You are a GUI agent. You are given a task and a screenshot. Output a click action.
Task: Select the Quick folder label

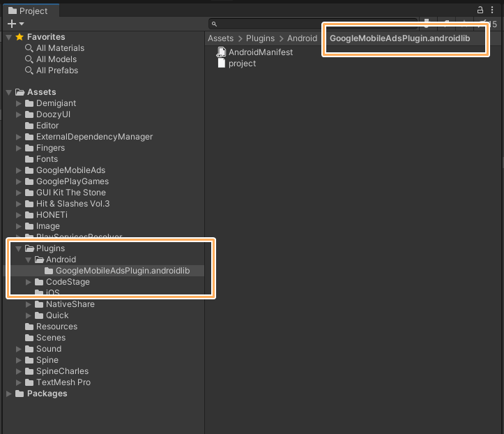[57, 315]
